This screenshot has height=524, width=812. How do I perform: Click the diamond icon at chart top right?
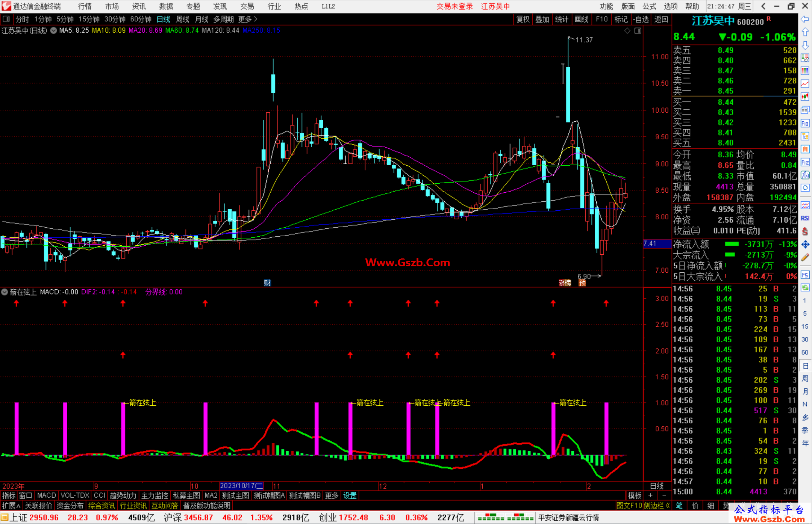tap(627, 31)
